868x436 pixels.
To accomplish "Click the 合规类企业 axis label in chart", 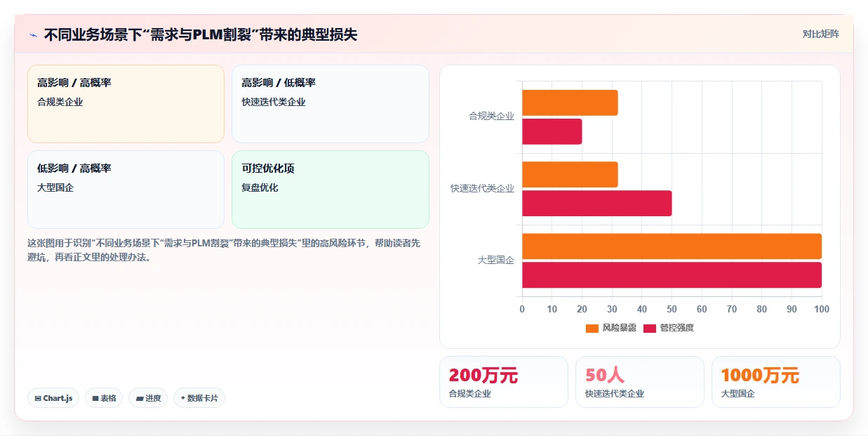I will tap(491, 117).
